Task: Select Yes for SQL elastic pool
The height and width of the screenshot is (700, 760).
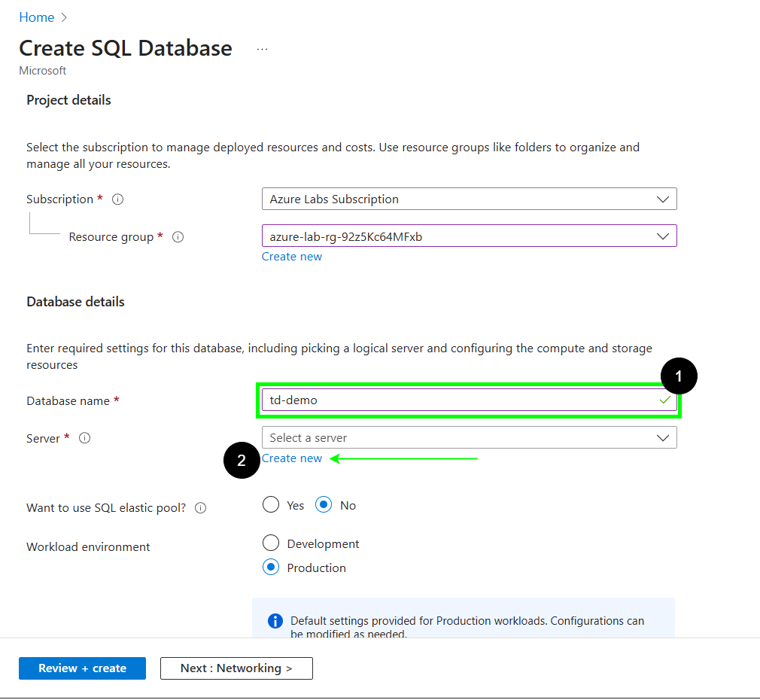Action: pyautogui.click(x=271, y=505)
